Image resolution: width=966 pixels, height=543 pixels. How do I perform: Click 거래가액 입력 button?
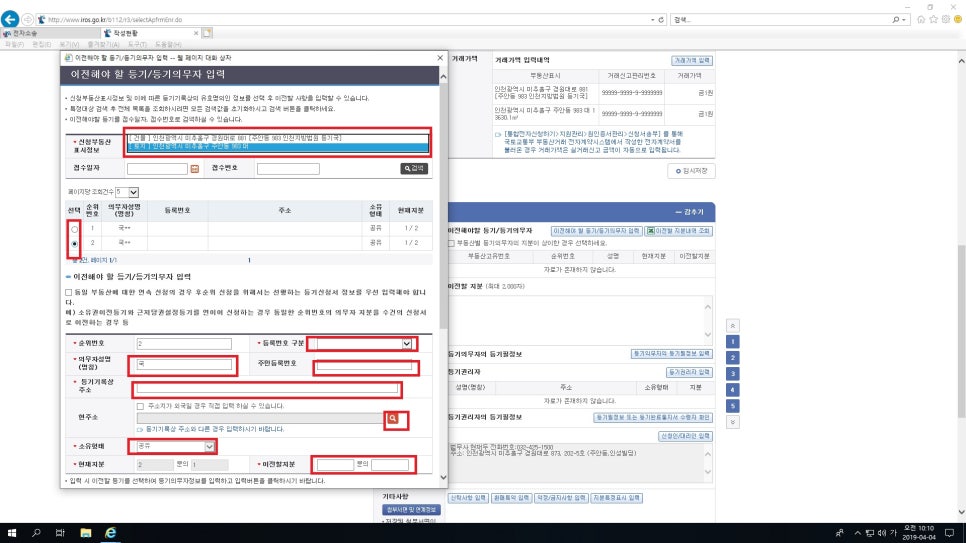pyautogui.click(x=692, y=60)
